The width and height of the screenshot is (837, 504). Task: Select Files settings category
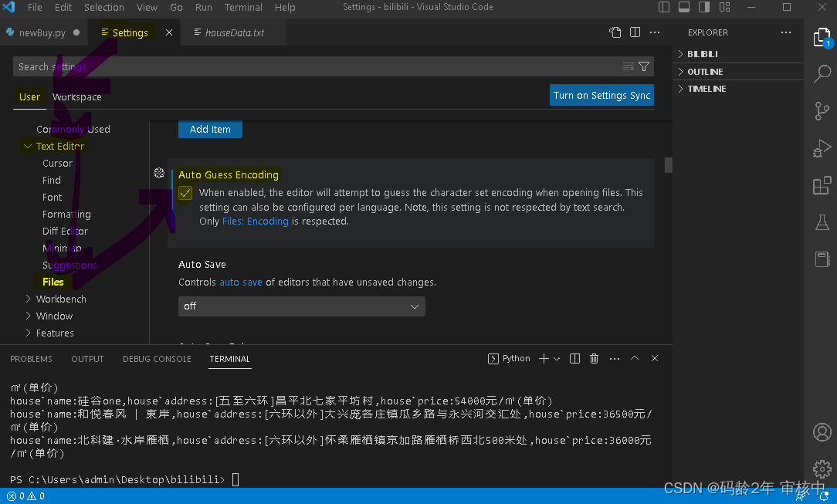click(53, 282)
